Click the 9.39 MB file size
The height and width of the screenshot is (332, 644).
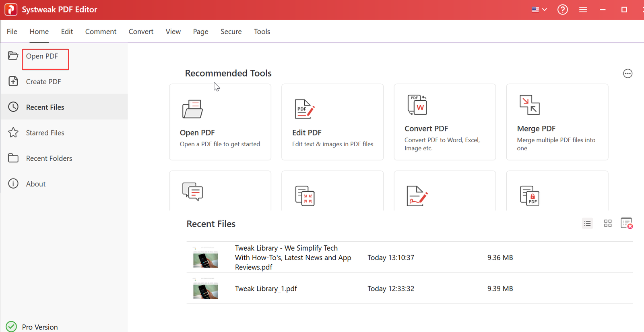coord(500,288)
